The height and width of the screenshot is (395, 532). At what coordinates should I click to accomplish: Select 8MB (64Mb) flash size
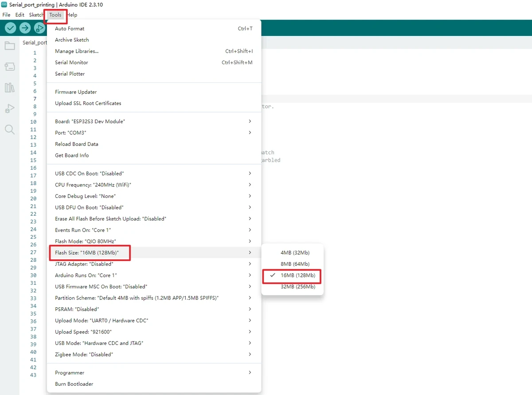(293, 264)
